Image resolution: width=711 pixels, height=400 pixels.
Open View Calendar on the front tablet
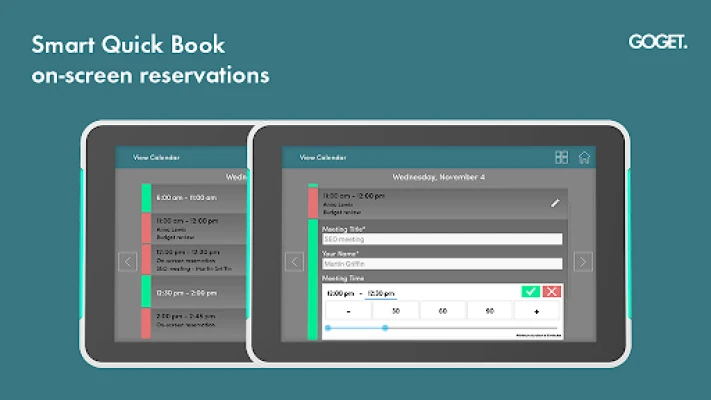point(324,158)
